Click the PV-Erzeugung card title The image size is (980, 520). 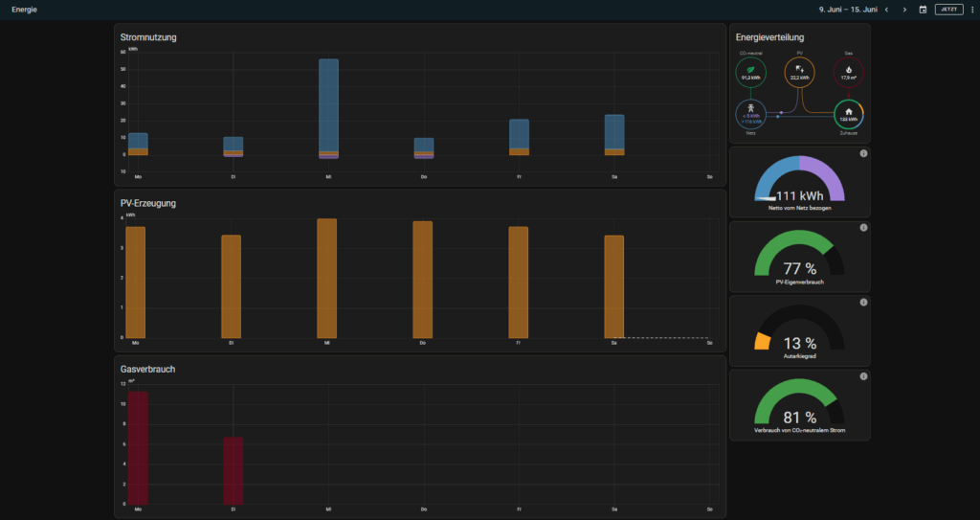(148, 203)
